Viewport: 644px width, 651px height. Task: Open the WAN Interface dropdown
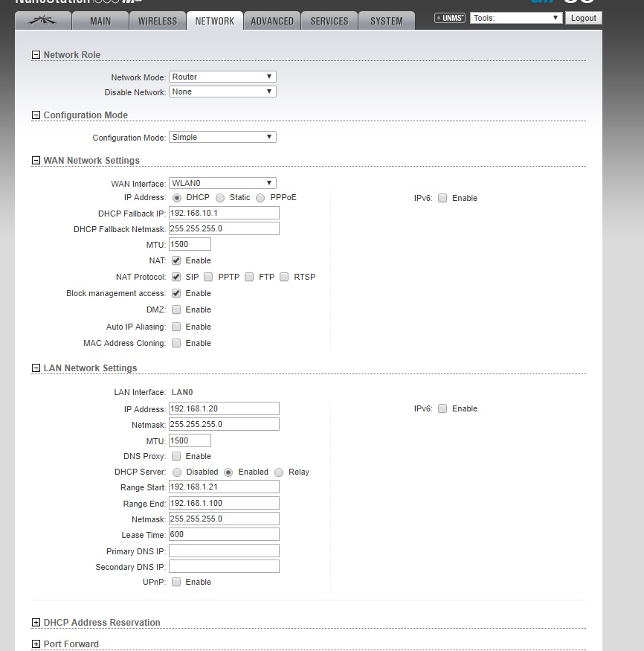(x=222, y=183)
